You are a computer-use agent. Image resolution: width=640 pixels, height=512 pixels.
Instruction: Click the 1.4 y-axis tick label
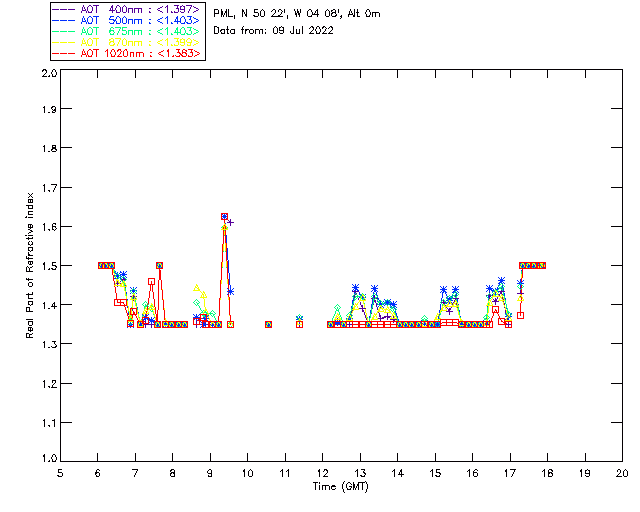[x=49, y=305]
